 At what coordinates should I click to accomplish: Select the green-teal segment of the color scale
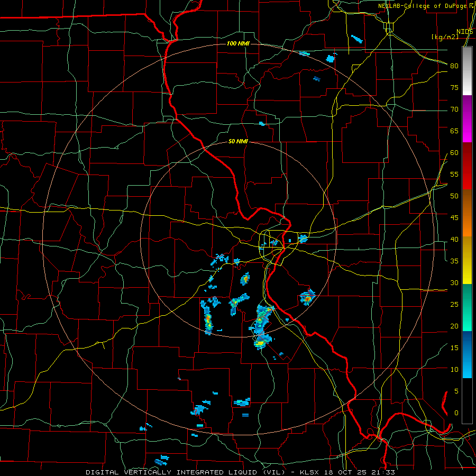[x=467, y=307]
